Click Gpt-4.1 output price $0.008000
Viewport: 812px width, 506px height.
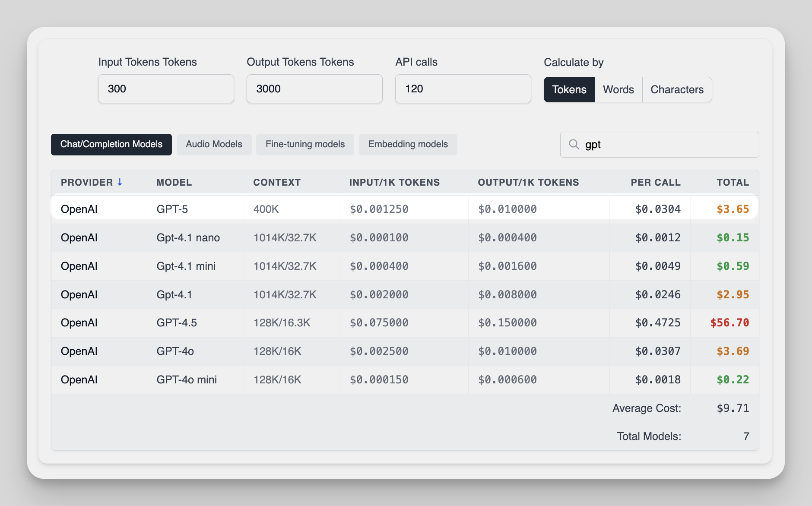(x=507, y=294)
